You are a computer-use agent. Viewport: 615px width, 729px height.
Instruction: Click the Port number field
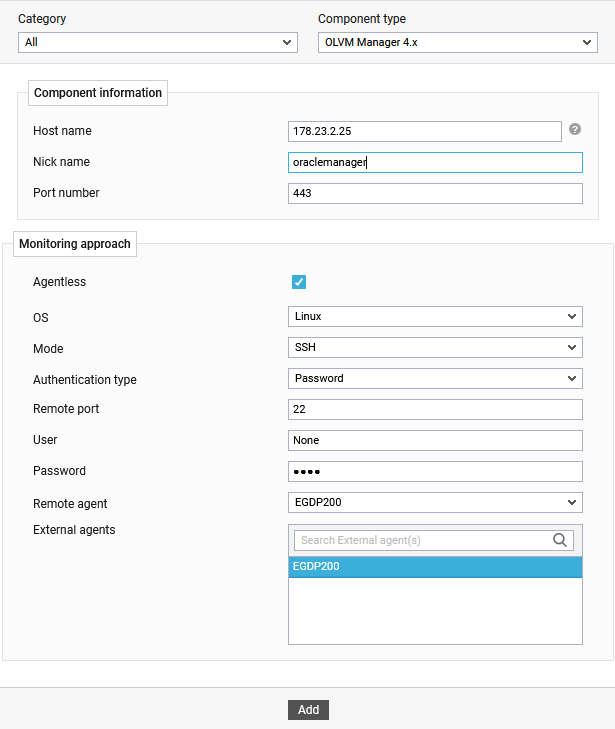[x=435, y=194]
